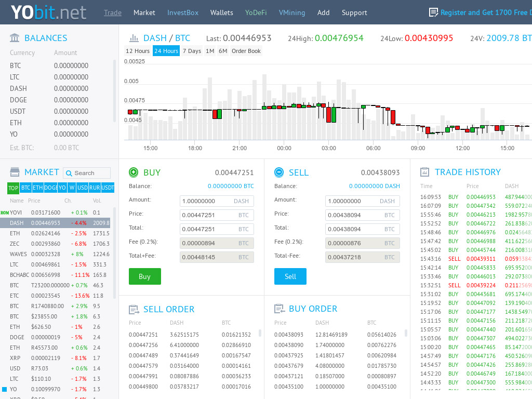
Task: Select the 24 Hours chart range
Action: (166, 51)
